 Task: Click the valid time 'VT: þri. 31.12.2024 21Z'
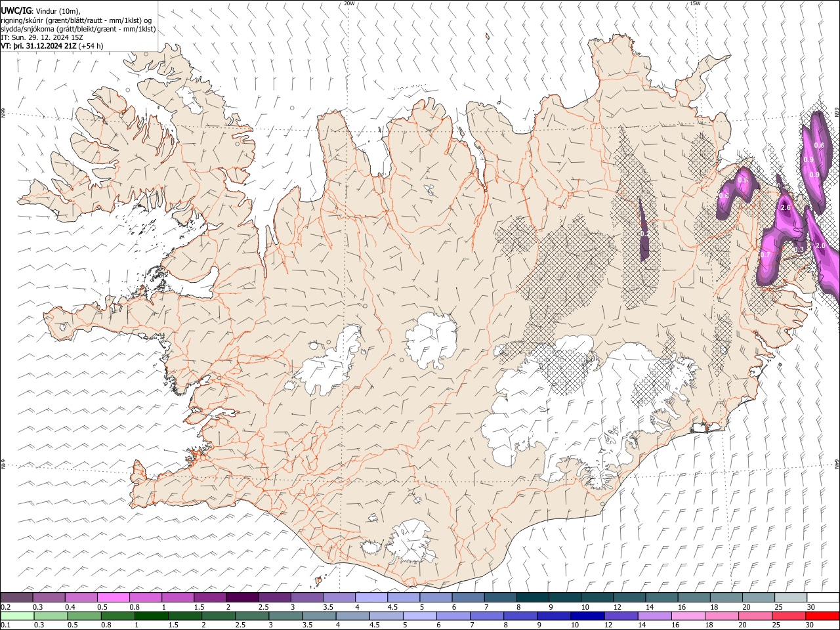click(x=38, y=46)
